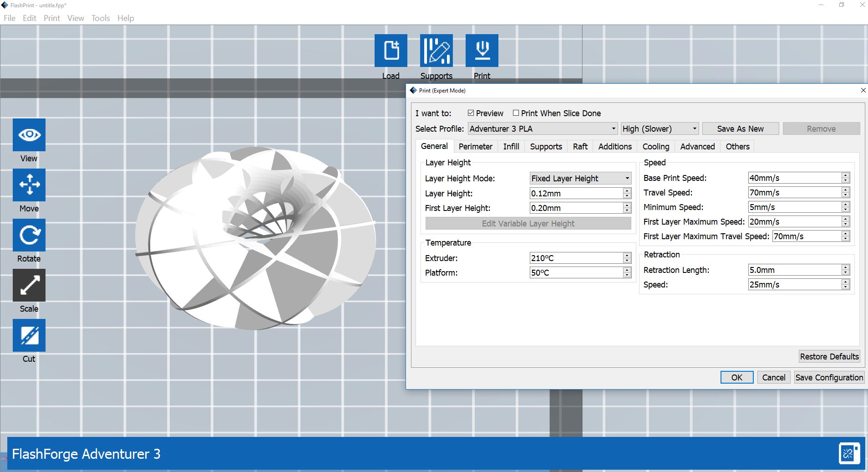Click the Remove profile button
Viewport: 868px width, 472px height.
tap(821, 128)
